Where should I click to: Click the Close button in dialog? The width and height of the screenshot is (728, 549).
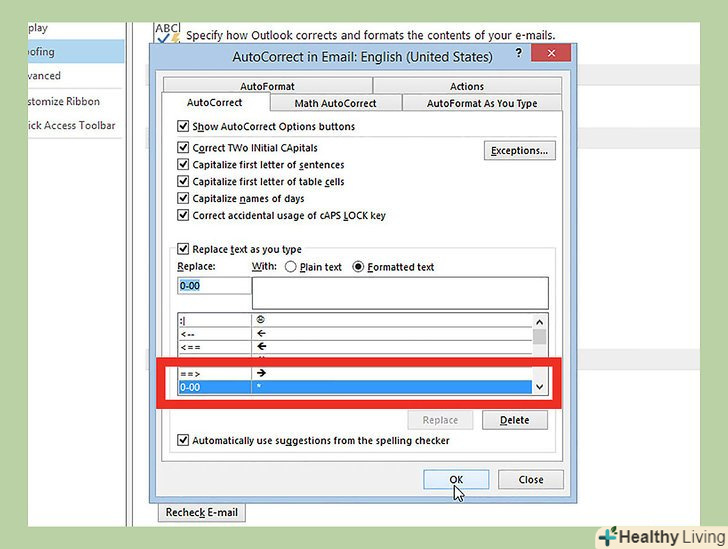[x=531, y=479]
